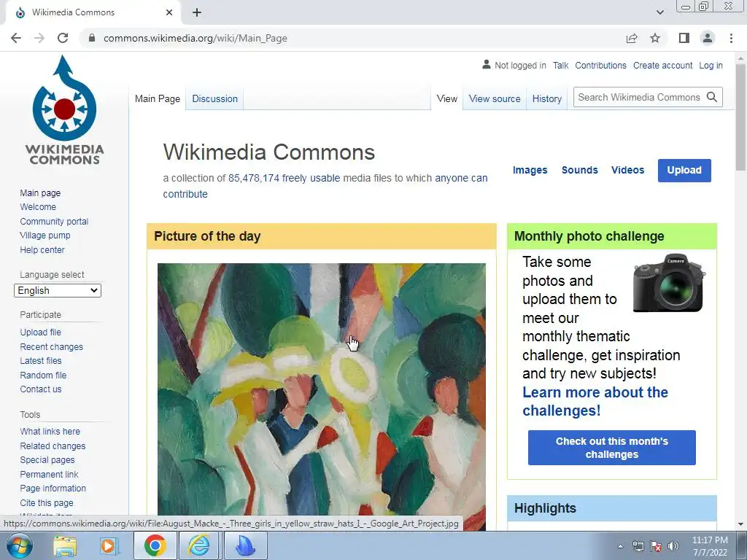The height and width of the screenshot is (560, 747).
Task: Click the not-logged-in user icon
Action: [487, 64]
